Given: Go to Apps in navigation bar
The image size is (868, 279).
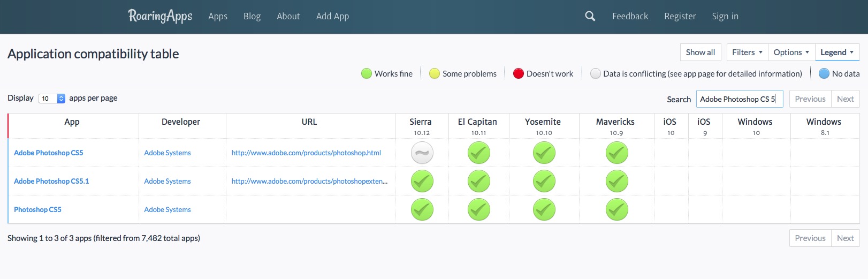Looking at the screenshot, I should click(x=218, y=16).
